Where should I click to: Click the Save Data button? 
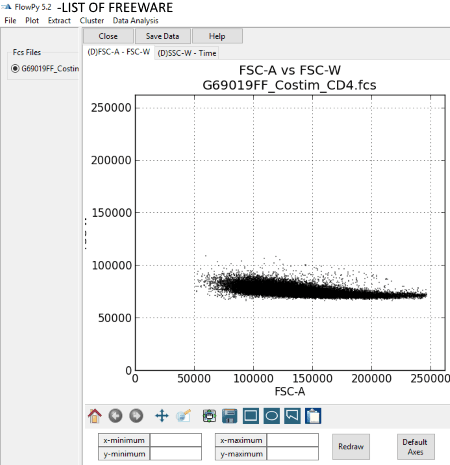163,36
